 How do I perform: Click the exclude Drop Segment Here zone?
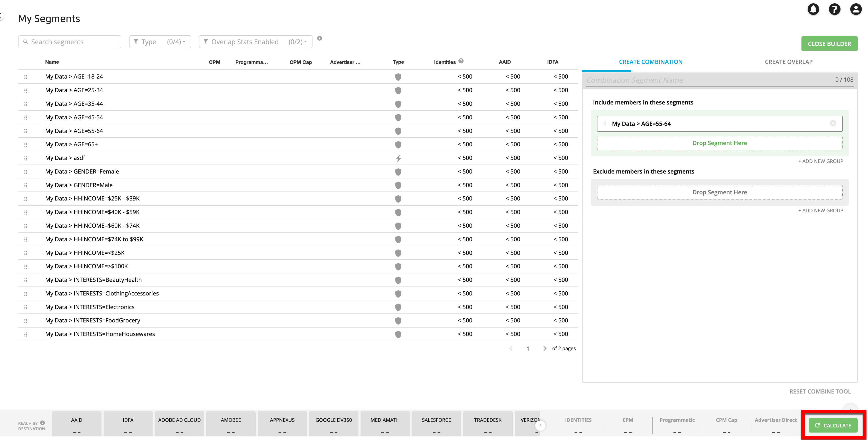click(720, 192)
